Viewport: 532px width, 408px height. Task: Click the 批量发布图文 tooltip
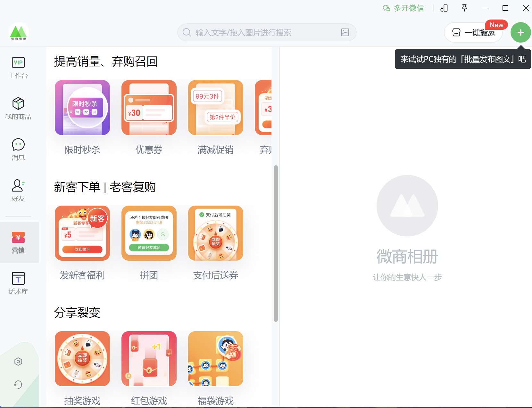463,59
